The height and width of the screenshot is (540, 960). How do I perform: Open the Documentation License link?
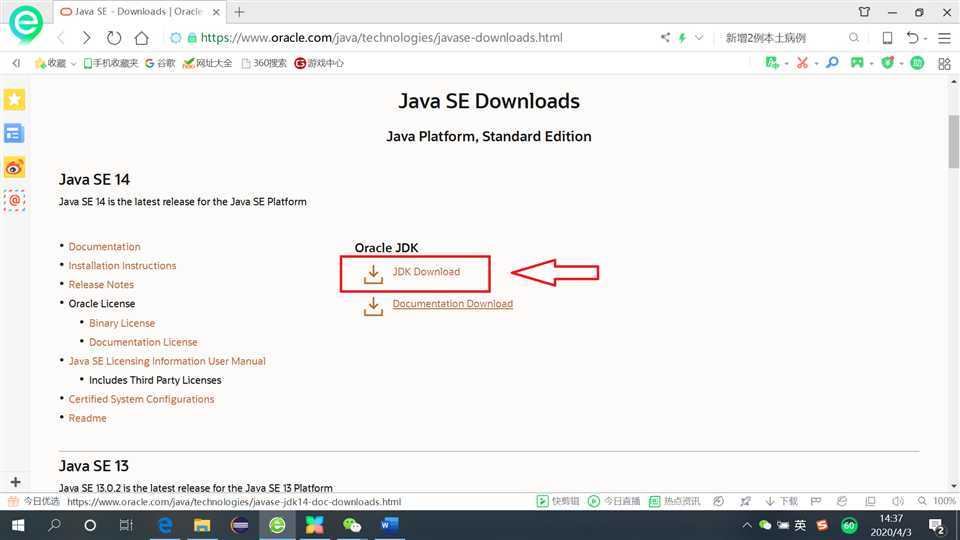[143, 342]
